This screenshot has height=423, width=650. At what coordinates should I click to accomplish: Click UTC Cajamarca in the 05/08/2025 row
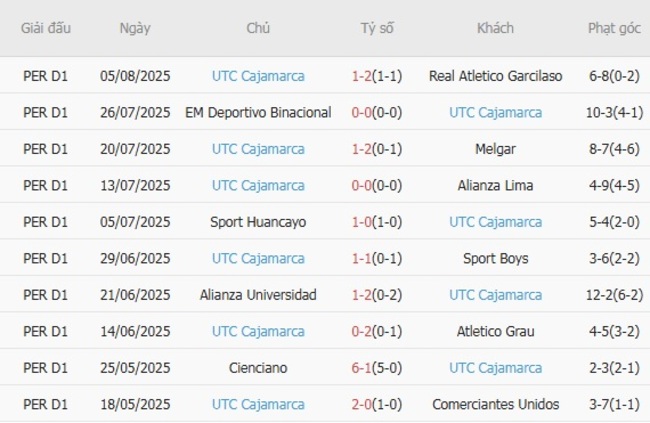258,76
